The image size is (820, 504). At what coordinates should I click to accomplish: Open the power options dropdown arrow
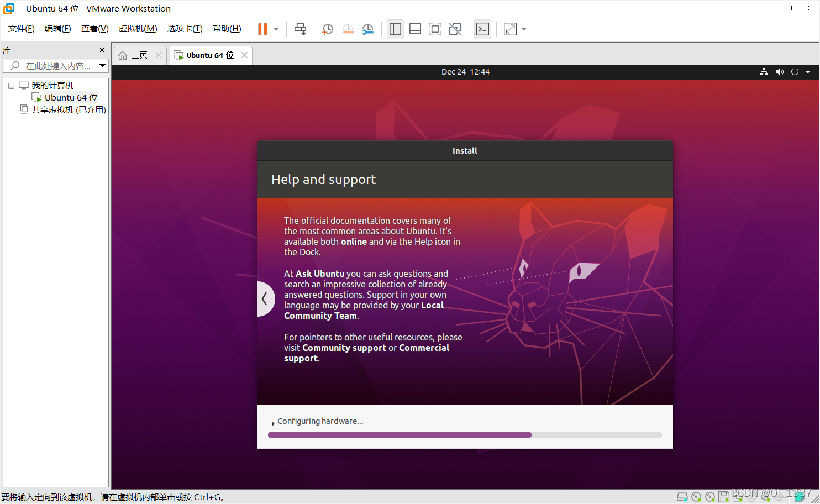click(x=808, y=72)
